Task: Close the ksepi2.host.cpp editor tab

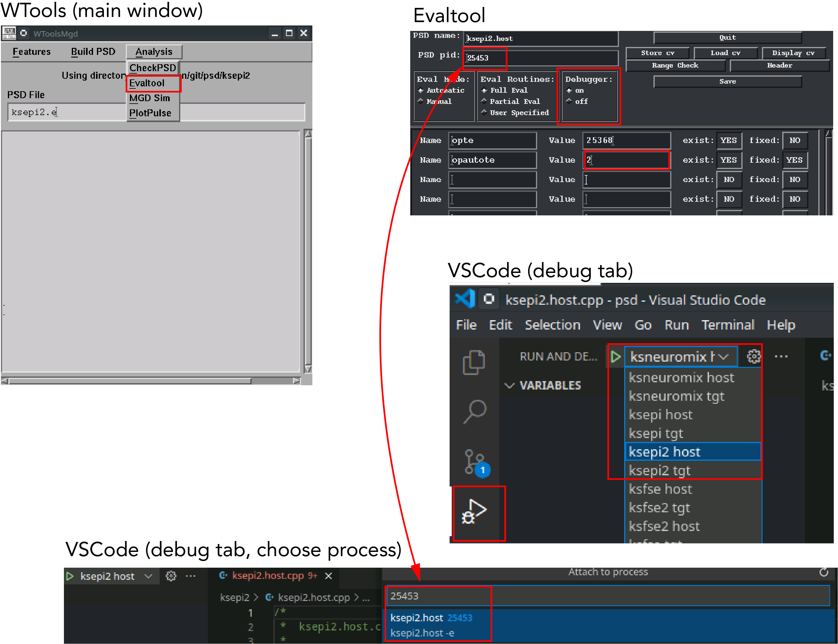Action: pos(328,576)
